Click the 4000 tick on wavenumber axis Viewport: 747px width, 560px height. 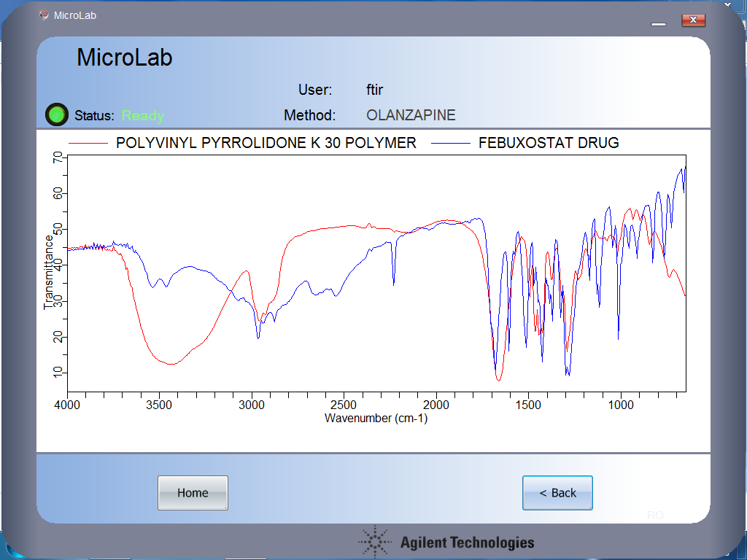[68, 405]
